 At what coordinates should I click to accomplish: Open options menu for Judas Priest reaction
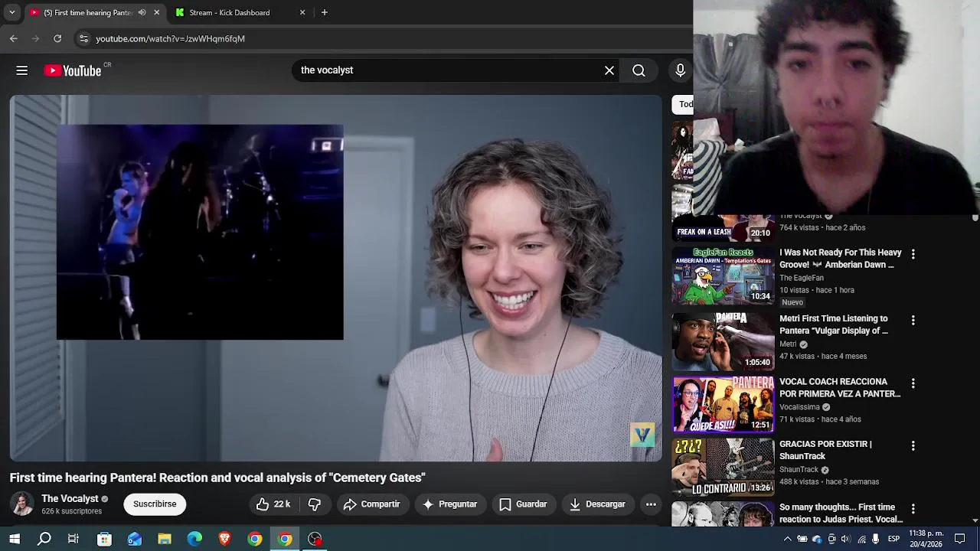913,508
